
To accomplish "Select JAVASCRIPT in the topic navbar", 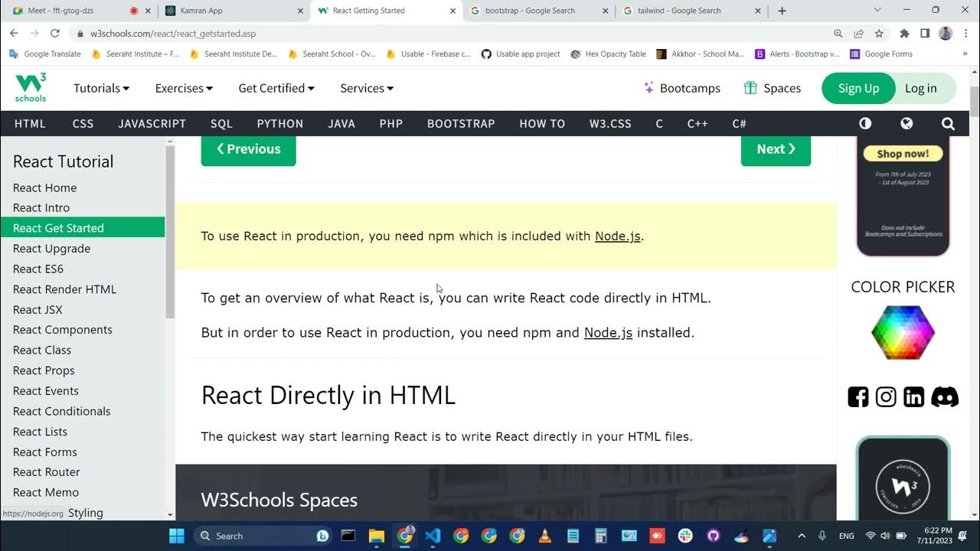I will (152, 123).
